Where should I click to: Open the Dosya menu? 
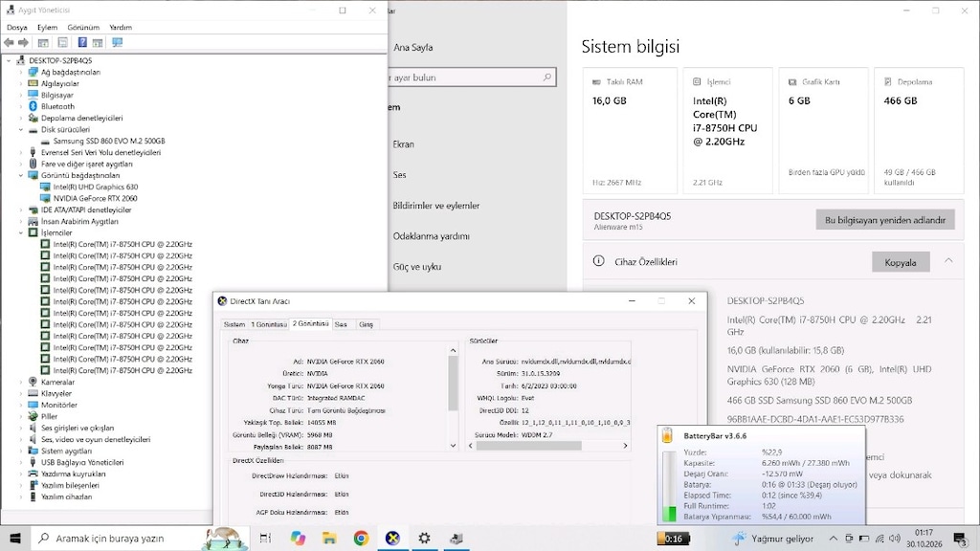click(x=17, y=28)
